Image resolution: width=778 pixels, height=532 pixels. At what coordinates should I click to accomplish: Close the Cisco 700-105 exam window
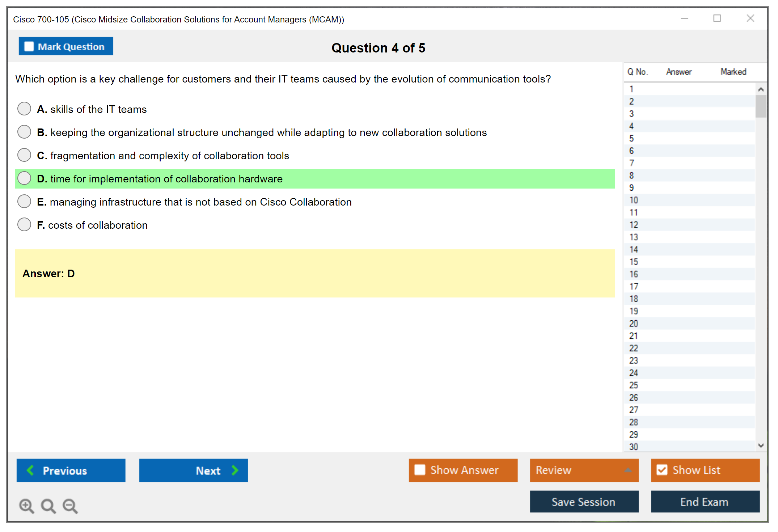750,18
